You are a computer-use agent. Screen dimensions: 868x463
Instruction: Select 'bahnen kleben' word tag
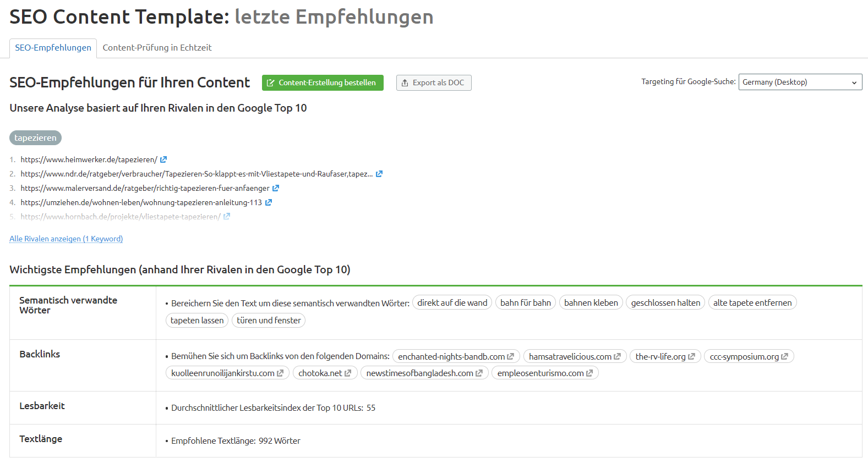tap(591, 302)
